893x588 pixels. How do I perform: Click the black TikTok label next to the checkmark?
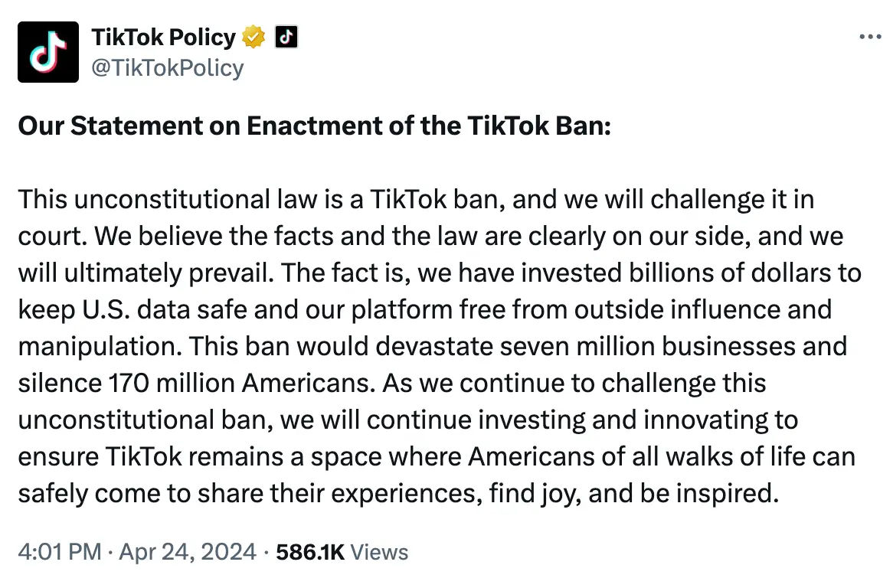point(286,36)
